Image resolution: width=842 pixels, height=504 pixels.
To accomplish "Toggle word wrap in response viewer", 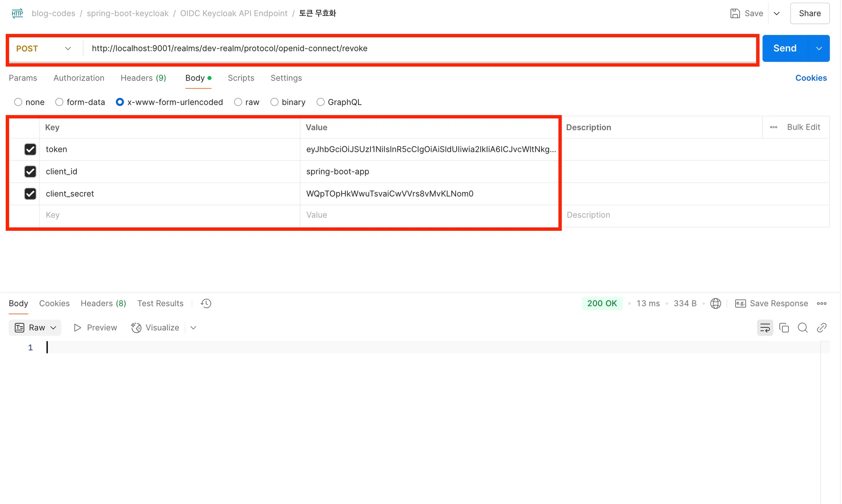I will pyautogui.click(x=765, y=327).
